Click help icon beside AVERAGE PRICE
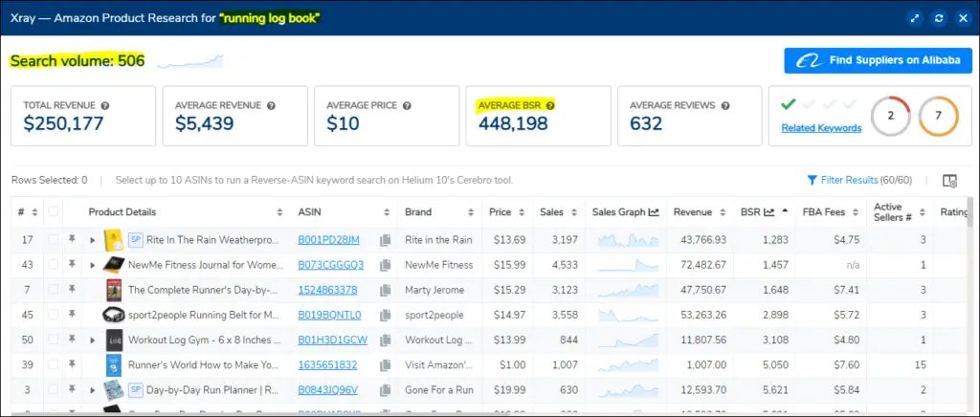The image size is (980, 417). click(x=407, y=105)
